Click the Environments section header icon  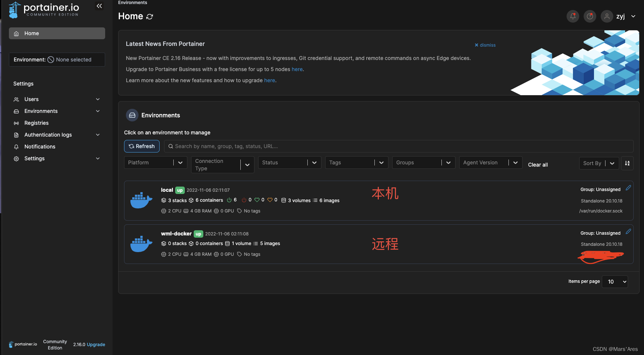pos(132,115)
